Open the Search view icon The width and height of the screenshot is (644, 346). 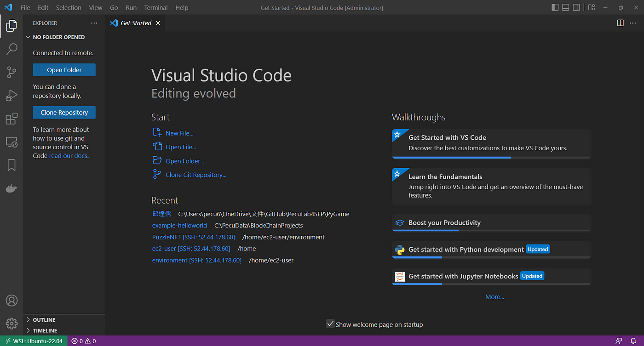[11, 49]
